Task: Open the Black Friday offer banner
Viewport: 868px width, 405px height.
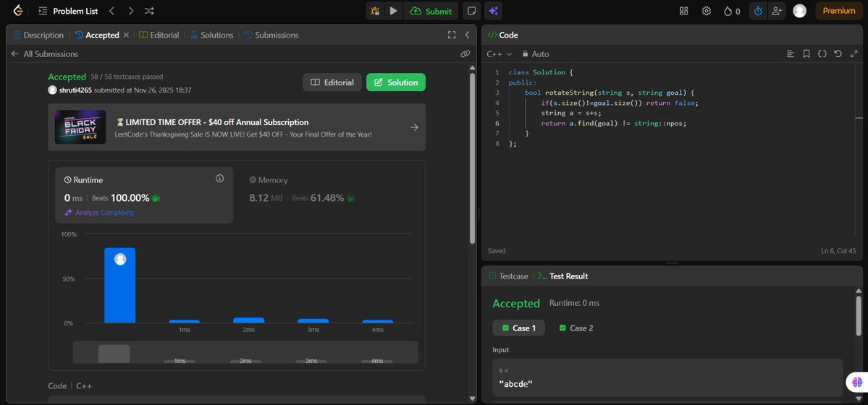Action: [x=237, y=127]
